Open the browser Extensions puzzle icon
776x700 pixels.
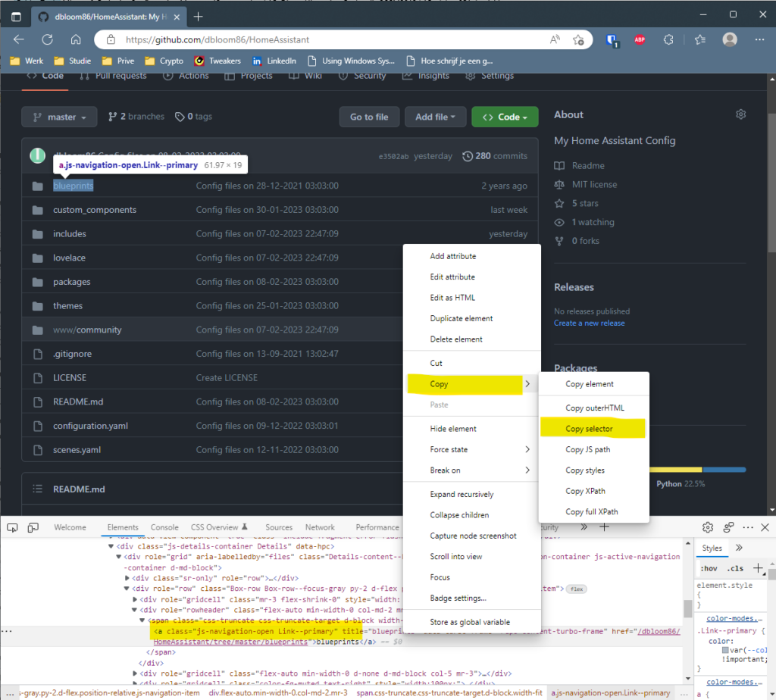pos(668,39)
